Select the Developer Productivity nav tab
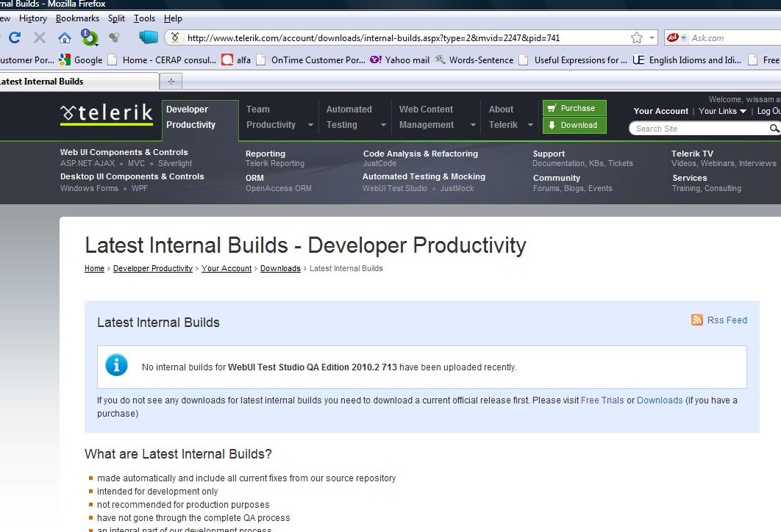This screenshot has height=532, width=781. coord(200,120)
